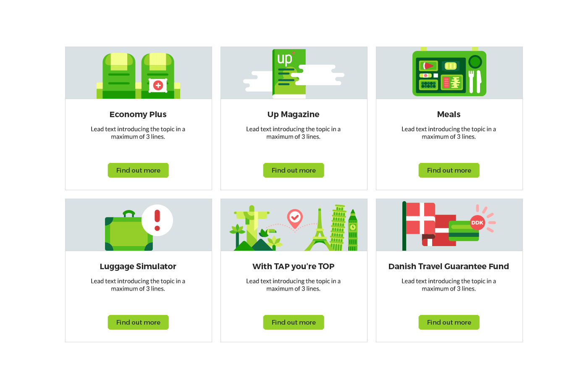
Task: Click the first-aid kit on the seat
Action: tap(158, 85)
